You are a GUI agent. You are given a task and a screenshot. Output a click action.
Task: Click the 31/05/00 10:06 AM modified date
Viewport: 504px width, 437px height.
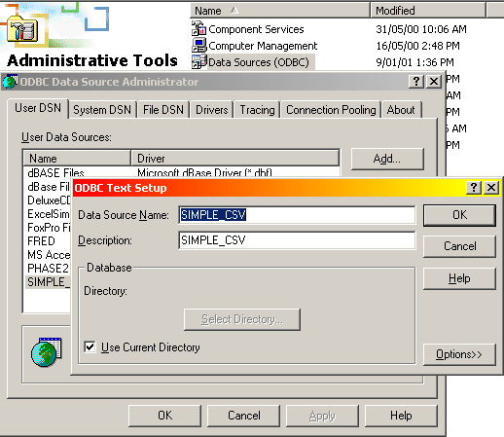[421, 29]
